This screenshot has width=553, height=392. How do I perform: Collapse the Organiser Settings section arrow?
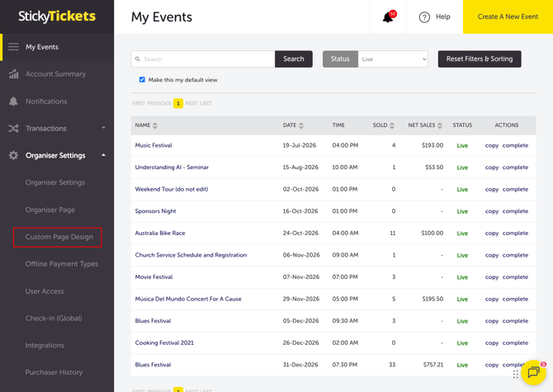pyautogui.click(x=103, y=155)
